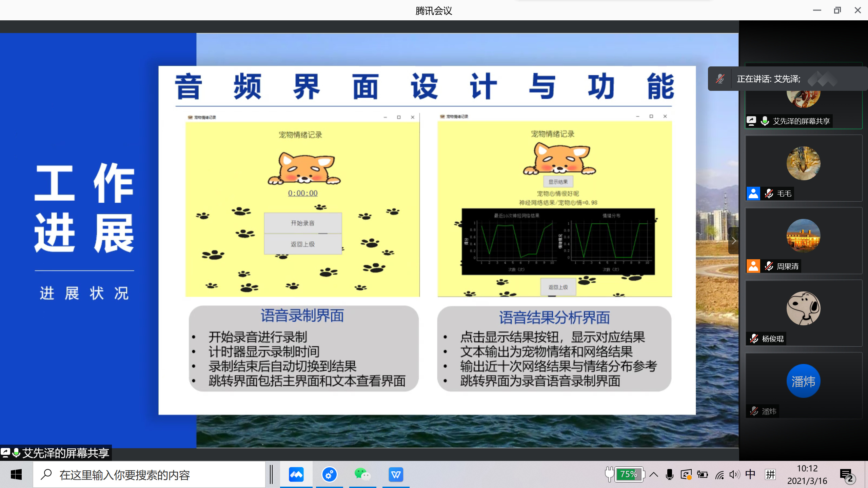The image size is (868, 488).
Task: Click 毛毛's blue user badge icon
Action: 753,194
